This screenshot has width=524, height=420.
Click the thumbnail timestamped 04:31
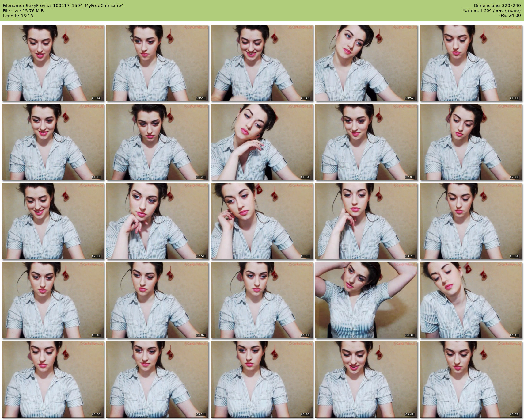click(x=366, y=300)
